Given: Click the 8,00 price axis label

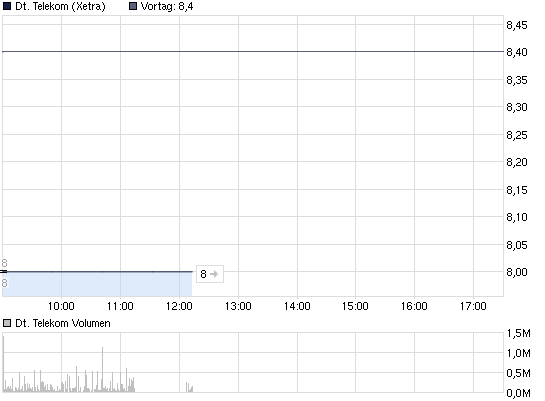Looking at the screenshot, I should tap(516, 272).
